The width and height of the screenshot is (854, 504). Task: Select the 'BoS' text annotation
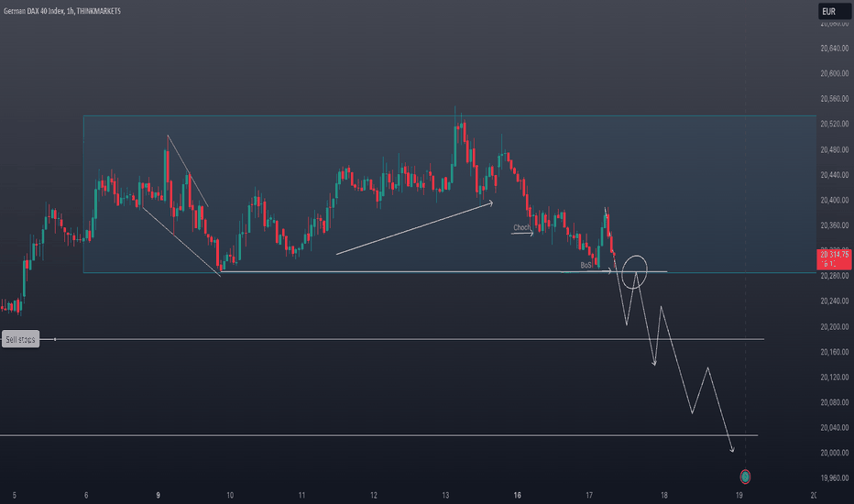[586, 266]
